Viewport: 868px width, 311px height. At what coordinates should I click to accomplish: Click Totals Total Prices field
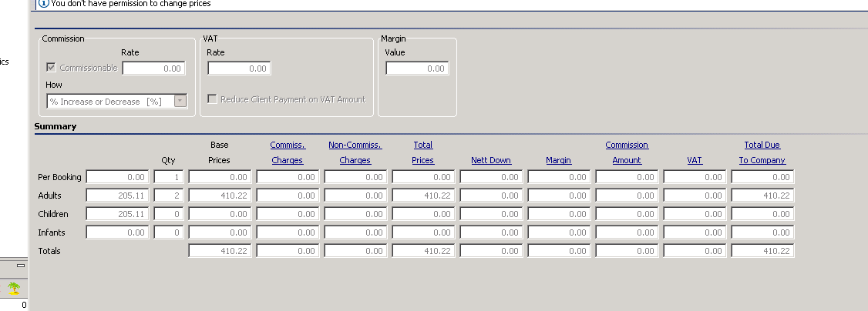(423, 251)
